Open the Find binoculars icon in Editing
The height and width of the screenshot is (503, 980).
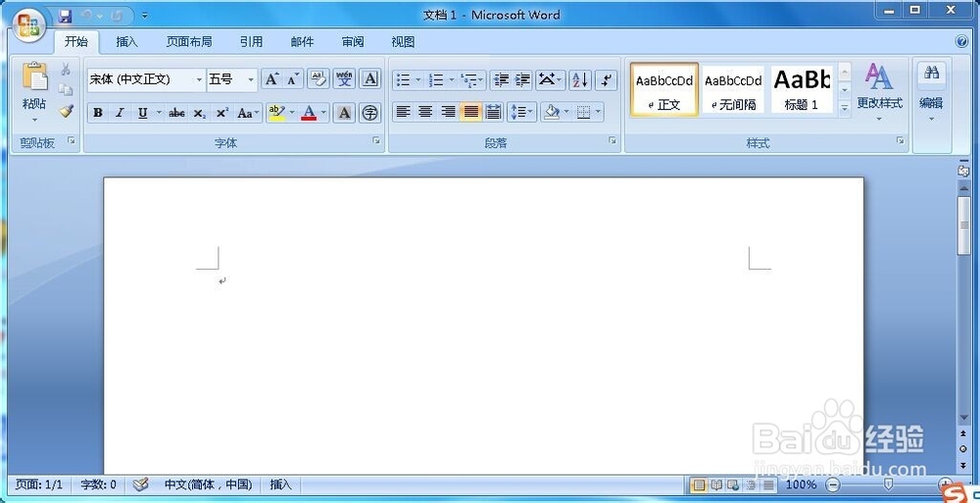tap(931, 74)
